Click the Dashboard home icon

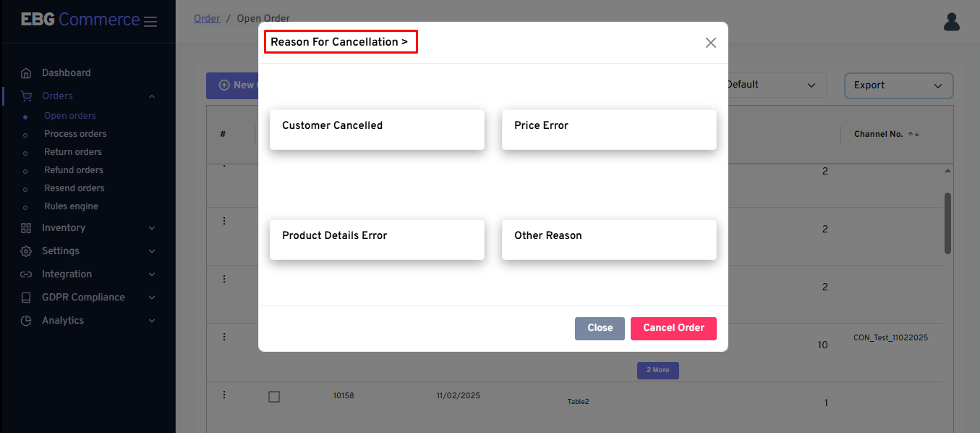[26, 73]
